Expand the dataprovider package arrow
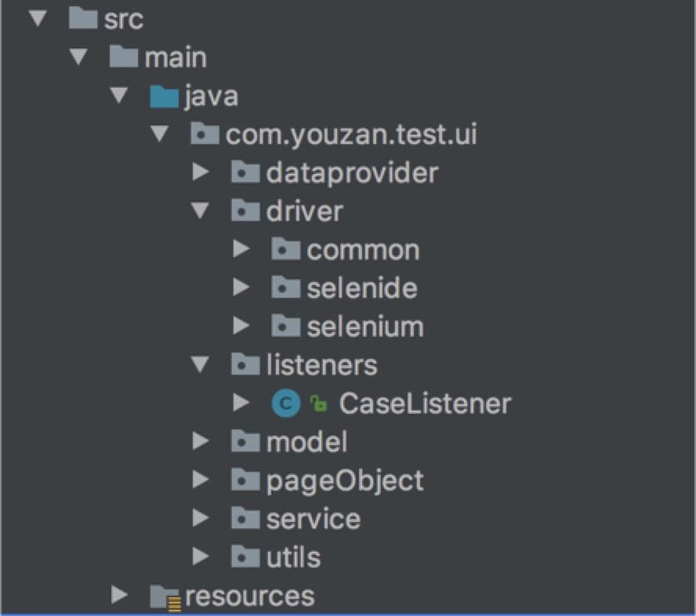The image size is (696, 616). coord(201,172)
